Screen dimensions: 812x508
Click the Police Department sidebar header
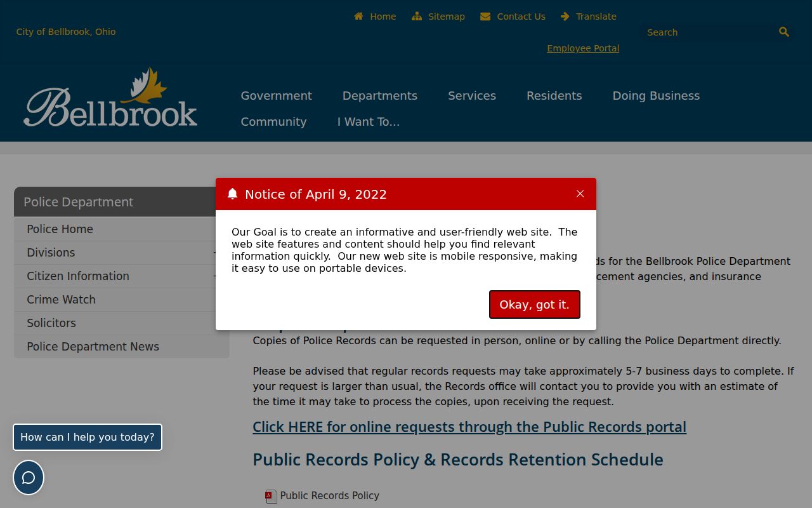pyautogui.click(x=121, y=202)
